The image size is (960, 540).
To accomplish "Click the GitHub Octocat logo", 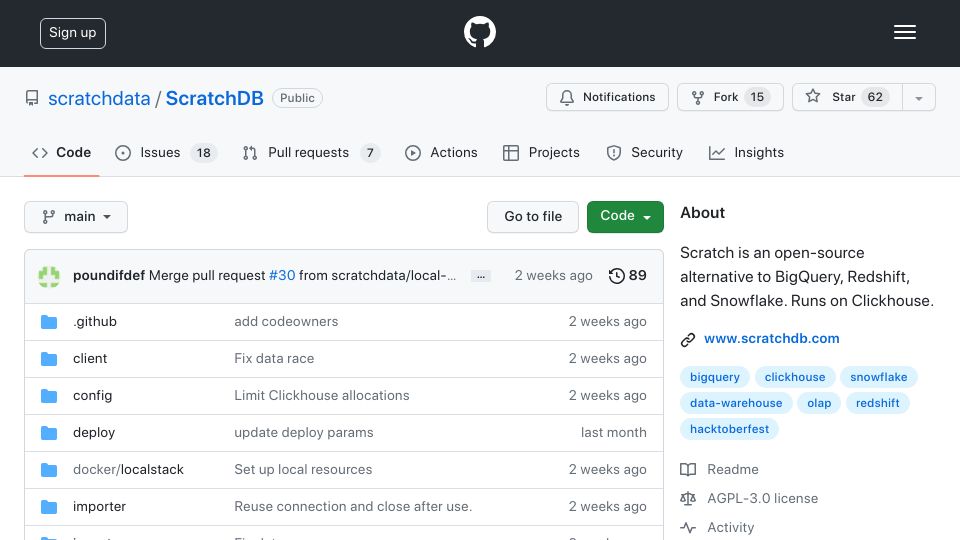I will coord(479,32).
